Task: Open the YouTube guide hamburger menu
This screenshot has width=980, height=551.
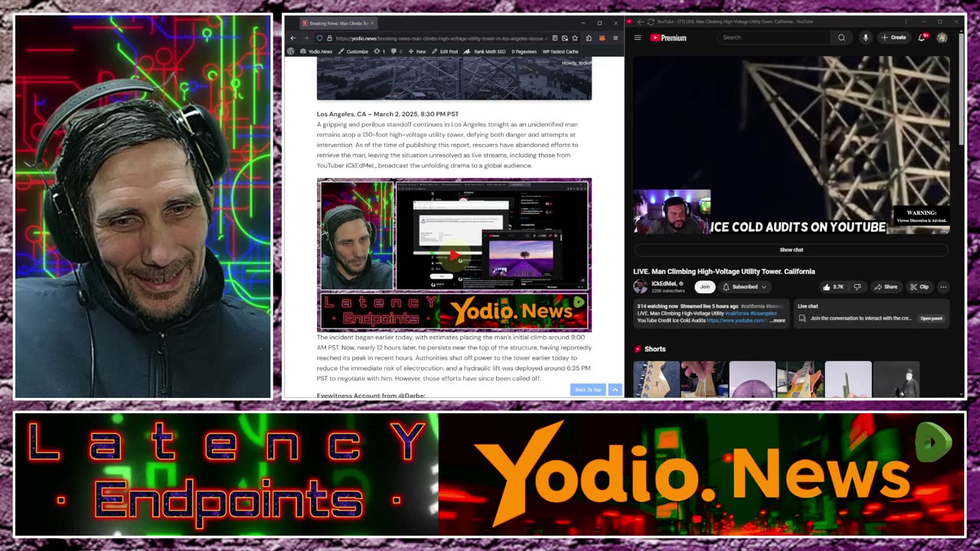Action: click(637, 37)
